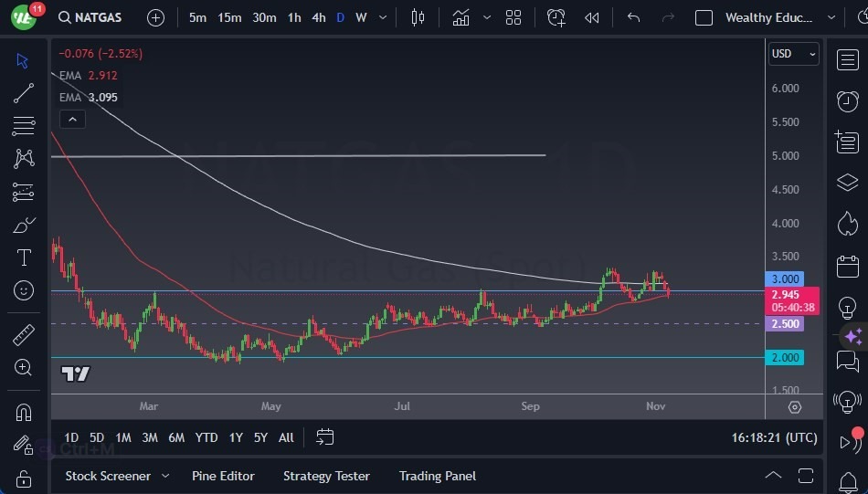Image resolution: width=868 pixels, height=494 pixels.
Task: Open the Indicators chart icon
Action: pos(460,17)
